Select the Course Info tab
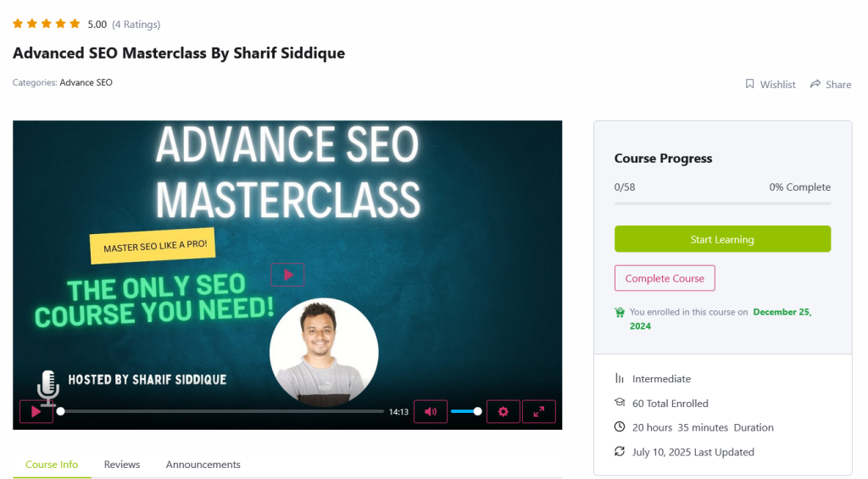This screenshot has width=868, height=479. coord(52,465)
